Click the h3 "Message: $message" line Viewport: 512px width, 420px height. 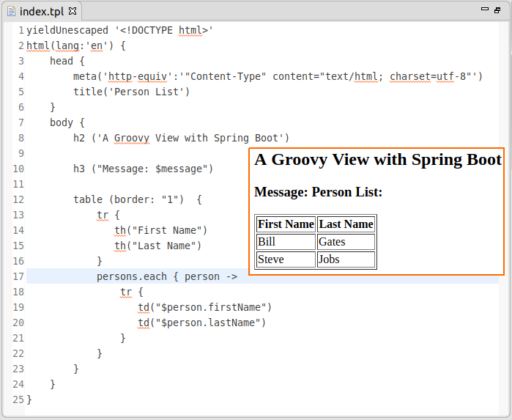tap(143, 169)
